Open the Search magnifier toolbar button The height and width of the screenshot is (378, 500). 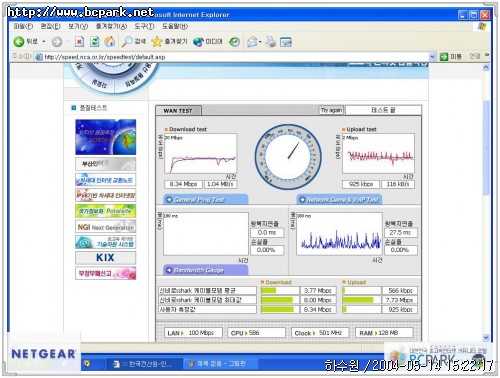coord(133,42)
